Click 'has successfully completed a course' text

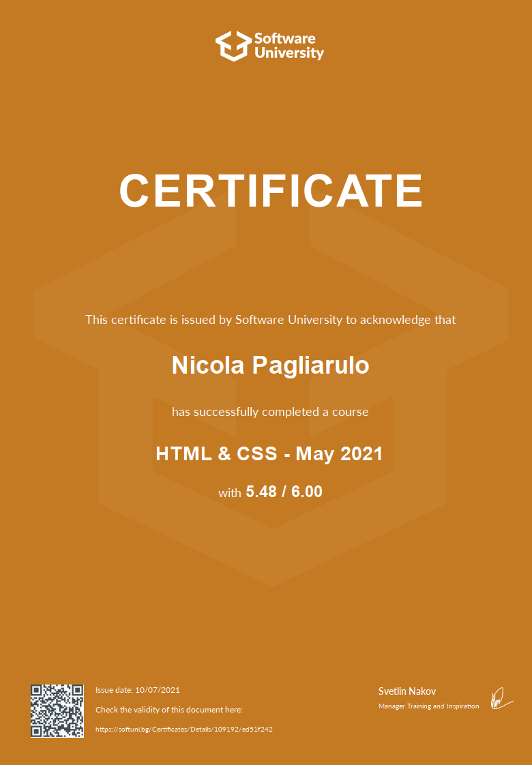tap(270, 412)
